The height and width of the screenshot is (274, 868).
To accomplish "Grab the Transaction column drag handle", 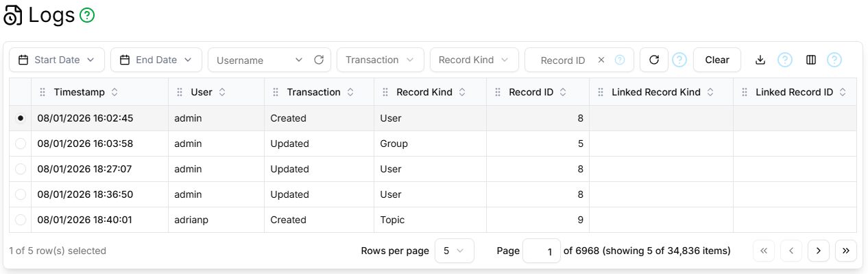I will click(x=276, y=92).
